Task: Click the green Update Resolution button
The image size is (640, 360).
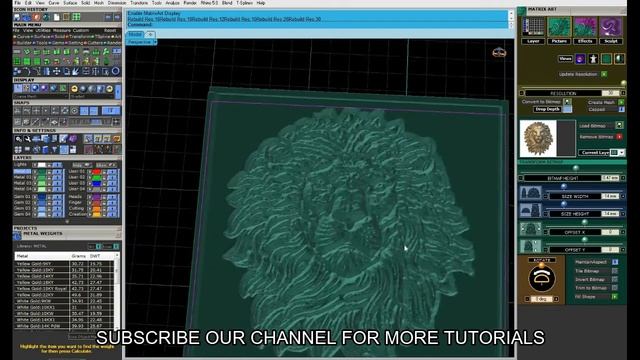Action: point(604,74)
